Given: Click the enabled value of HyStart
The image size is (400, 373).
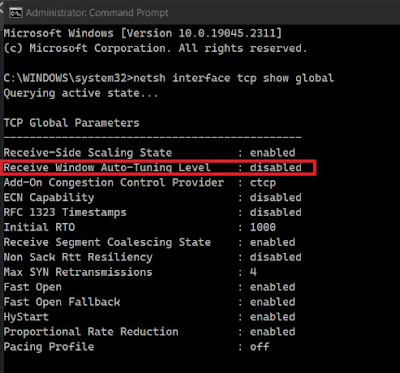Looking at the screenshot, I should click(273, 317).
